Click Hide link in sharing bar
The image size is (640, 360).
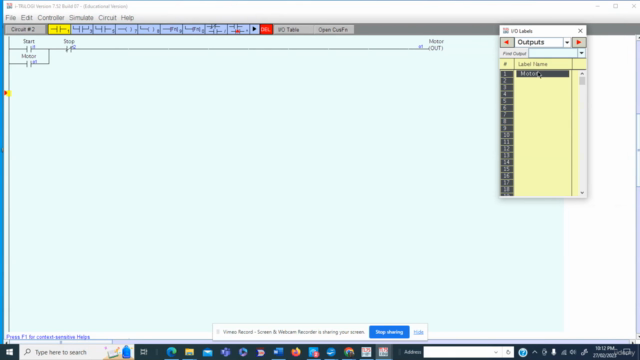coord(418,332)
